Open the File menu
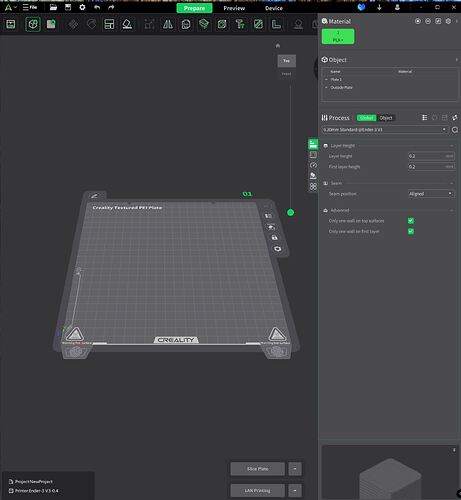 pos(30,7)
